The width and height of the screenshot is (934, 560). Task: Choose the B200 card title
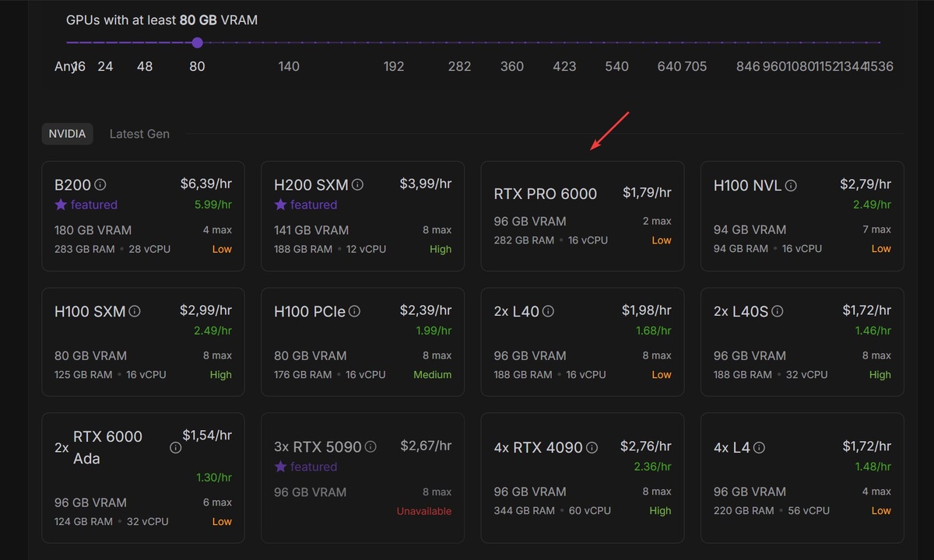pyautogui.click(x=73, y=185)
